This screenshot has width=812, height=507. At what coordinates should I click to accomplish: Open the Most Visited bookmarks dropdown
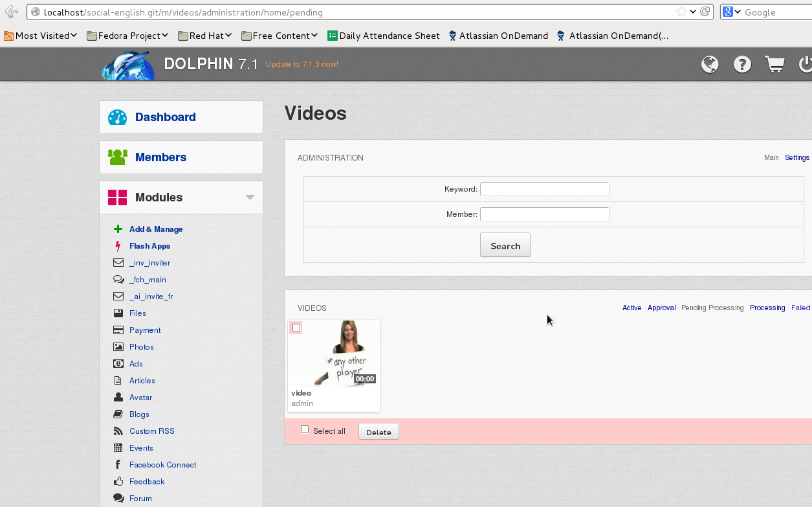pos(41,36)
